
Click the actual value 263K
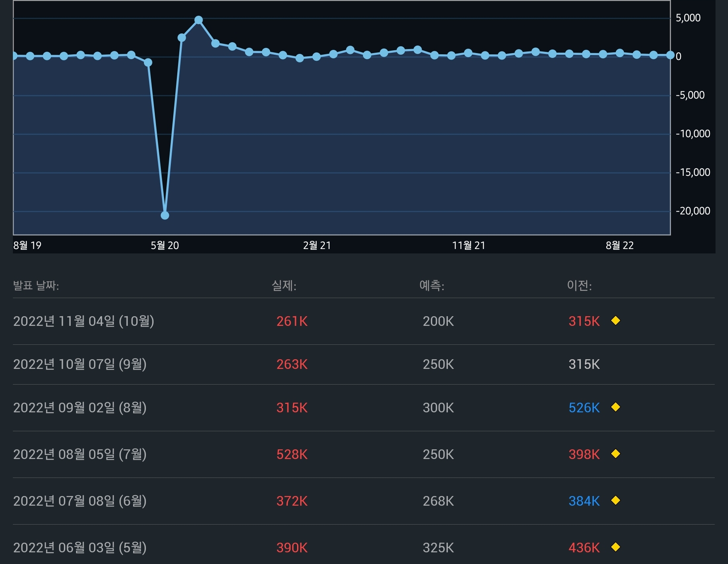tap(292, 364)
